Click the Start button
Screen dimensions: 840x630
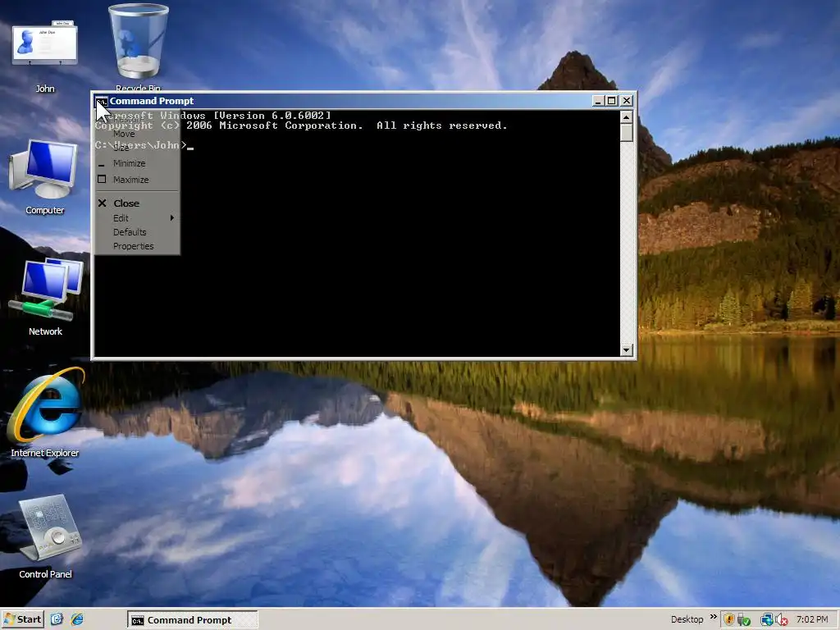tap(22, 619)
